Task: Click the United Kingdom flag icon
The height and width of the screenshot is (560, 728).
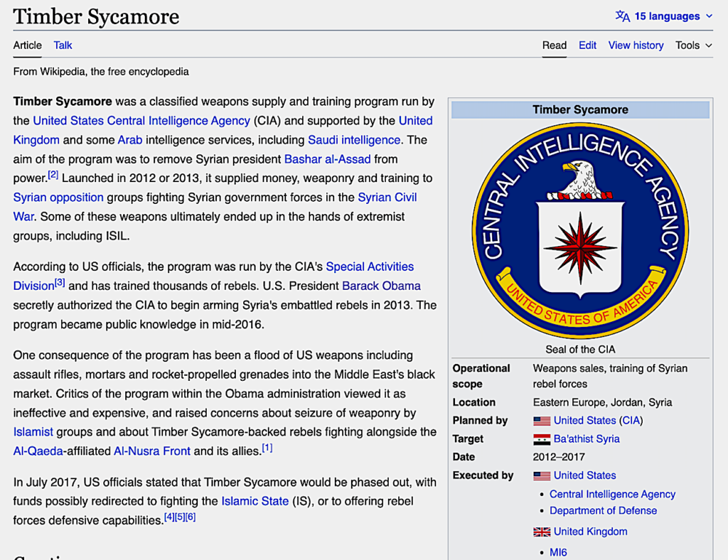Action: click(x=542, y=532)
